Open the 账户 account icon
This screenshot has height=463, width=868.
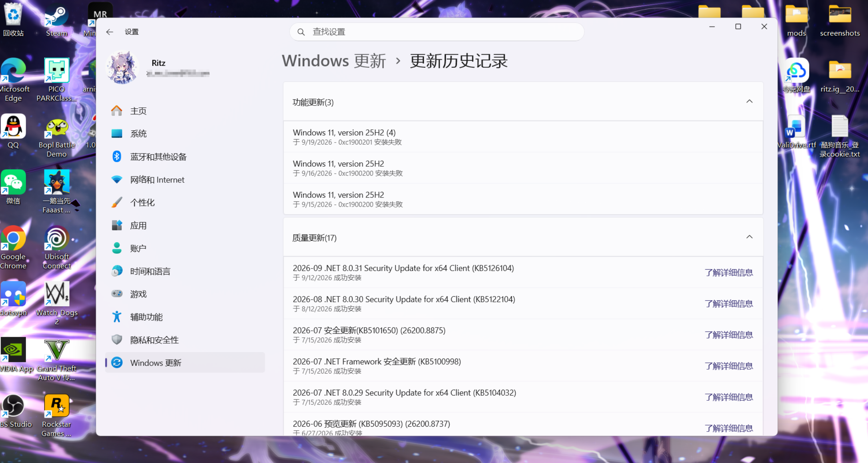point(117,248)
